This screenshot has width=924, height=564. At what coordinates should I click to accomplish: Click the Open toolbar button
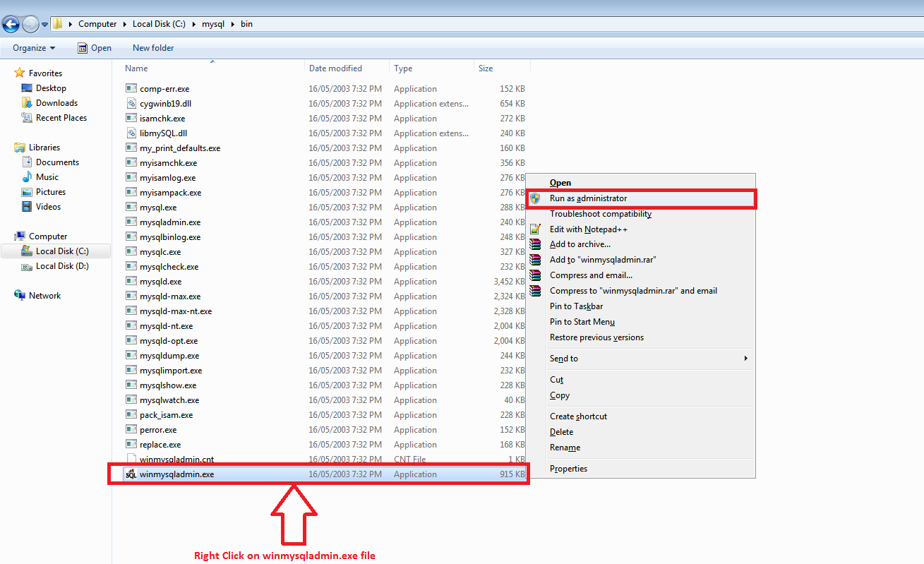pyautogui.click(x=95, y=48)
